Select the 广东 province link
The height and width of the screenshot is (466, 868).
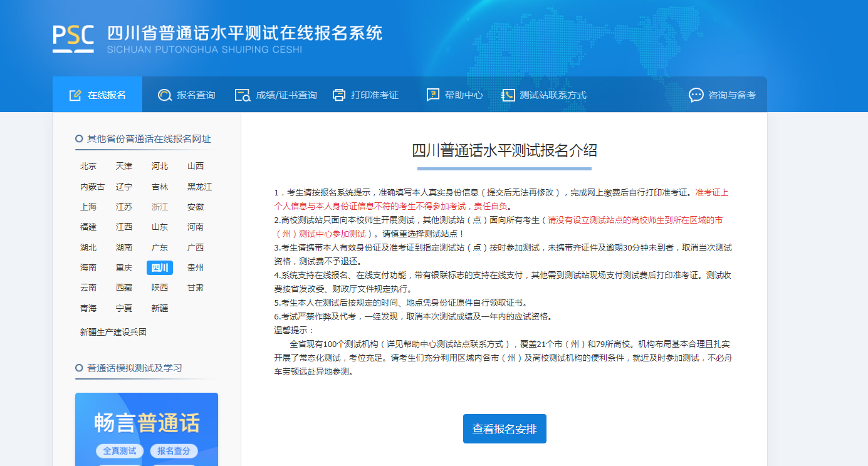(x=160, y=247)
